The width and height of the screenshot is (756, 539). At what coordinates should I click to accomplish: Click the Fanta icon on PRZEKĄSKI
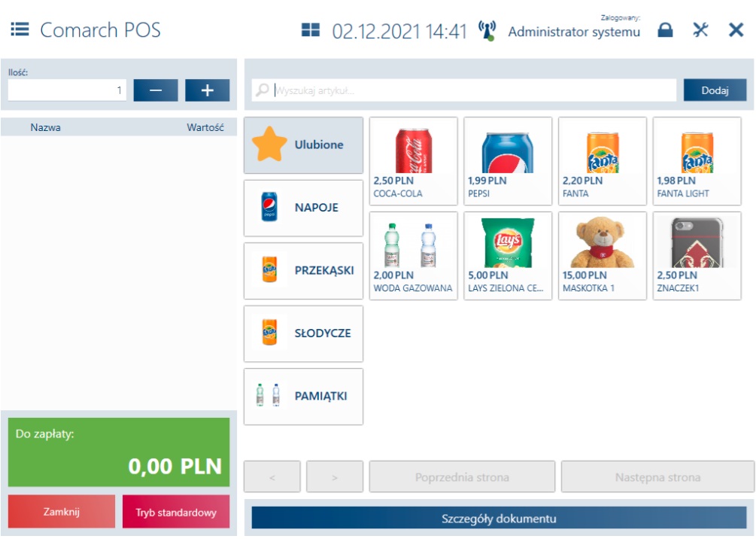pos(267,270)
